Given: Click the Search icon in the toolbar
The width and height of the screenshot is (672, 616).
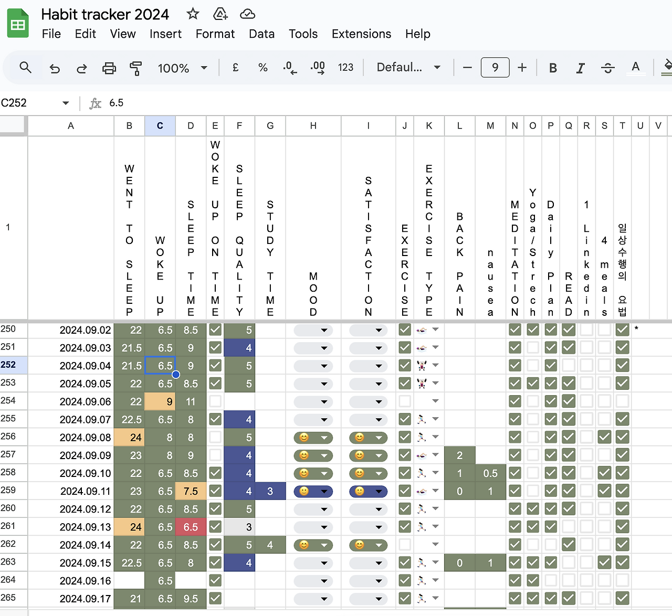Looking at the screenshot, I should (x=25, y=67).
